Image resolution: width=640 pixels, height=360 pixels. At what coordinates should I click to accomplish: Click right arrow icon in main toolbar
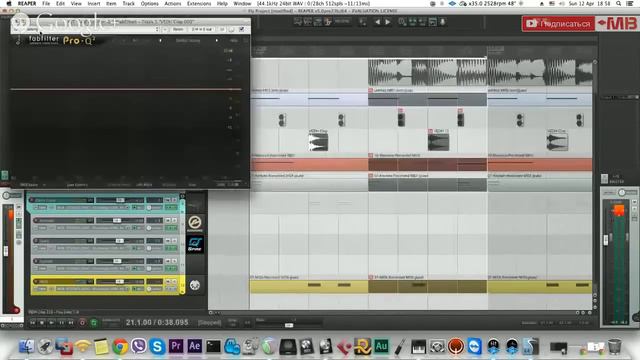(x=388, y=22)
